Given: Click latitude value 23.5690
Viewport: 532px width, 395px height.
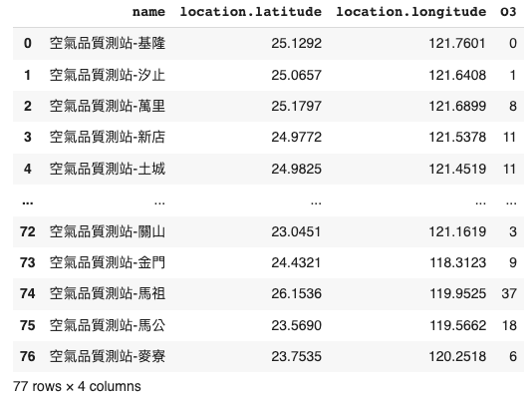Looking at the screenshot, I should tap(296, 325).
